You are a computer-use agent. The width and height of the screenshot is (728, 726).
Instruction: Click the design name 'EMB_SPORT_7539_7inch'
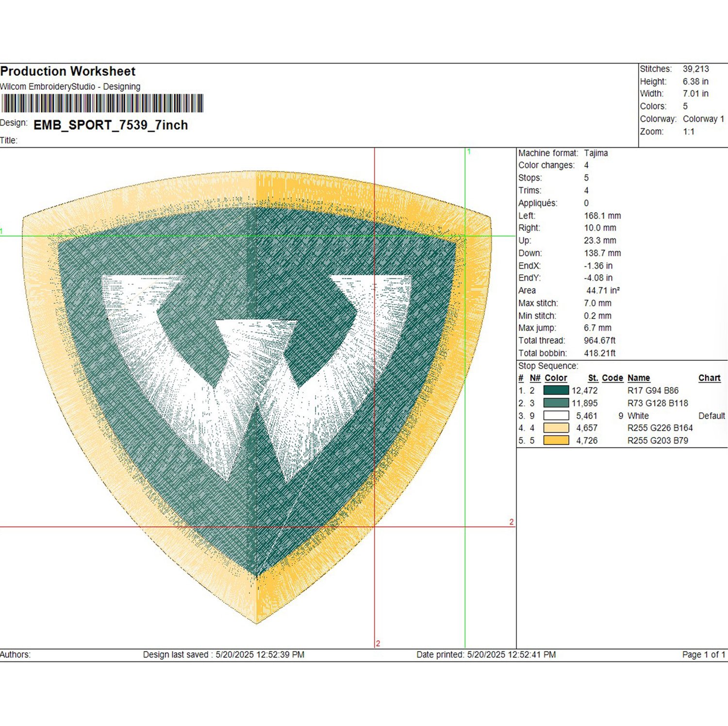(x=111, y=125)
